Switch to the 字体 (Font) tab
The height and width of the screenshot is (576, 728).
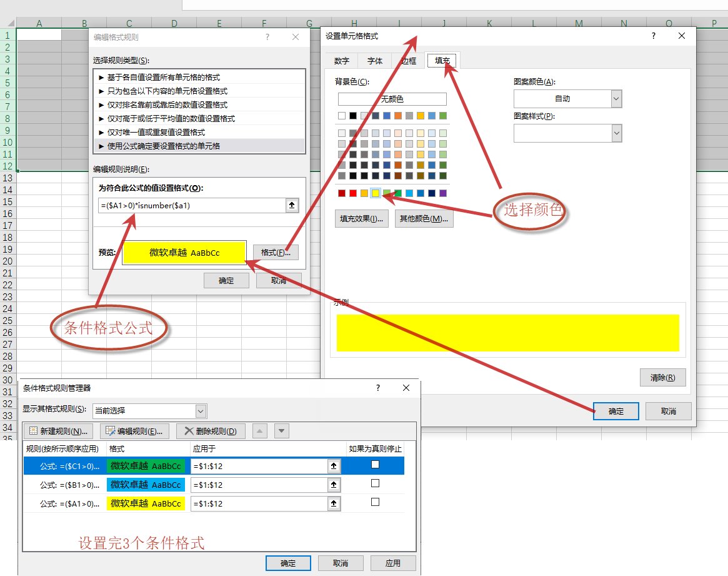(x=375, y=61)
